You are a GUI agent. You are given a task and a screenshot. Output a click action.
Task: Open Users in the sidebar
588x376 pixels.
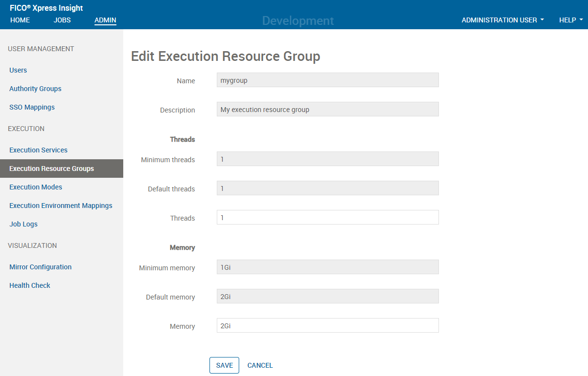tap(18, 70)
